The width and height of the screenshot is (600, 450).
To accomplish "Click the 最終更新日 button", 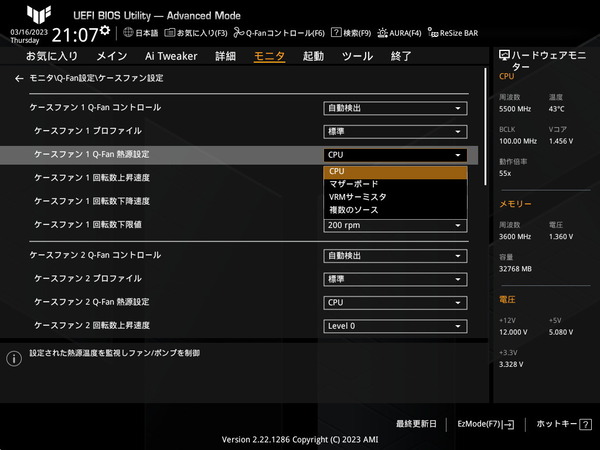I will coord(416,424).
